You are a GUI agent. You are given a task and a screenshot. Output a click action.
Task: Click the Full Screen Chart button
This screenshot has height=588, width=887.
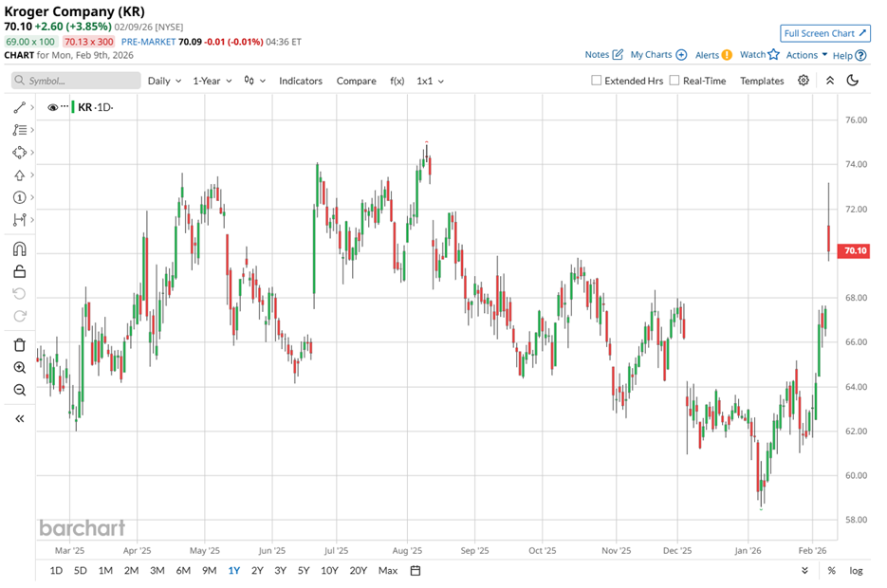coord(824,33)
